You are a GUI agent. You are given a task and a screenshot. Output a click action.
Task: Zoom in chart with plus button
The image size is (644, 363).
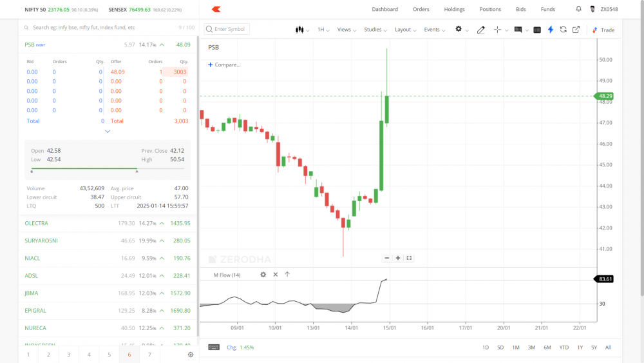click(x=397, y=258)
